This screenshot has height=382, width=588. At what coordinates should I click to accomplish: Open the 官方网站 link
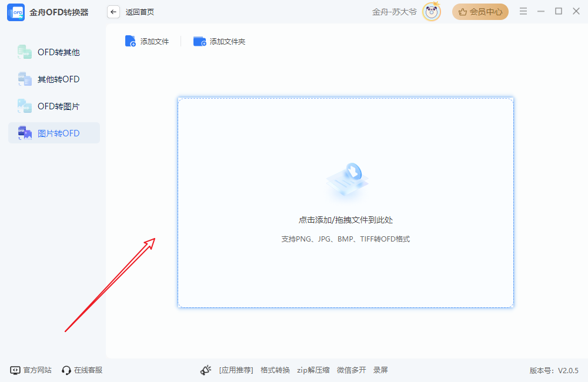(31, 370)
